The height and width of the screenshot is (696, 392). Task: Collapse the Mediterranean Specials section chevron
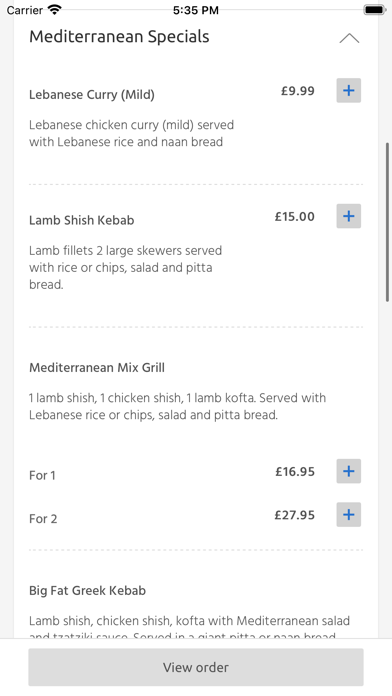[349, 38]
